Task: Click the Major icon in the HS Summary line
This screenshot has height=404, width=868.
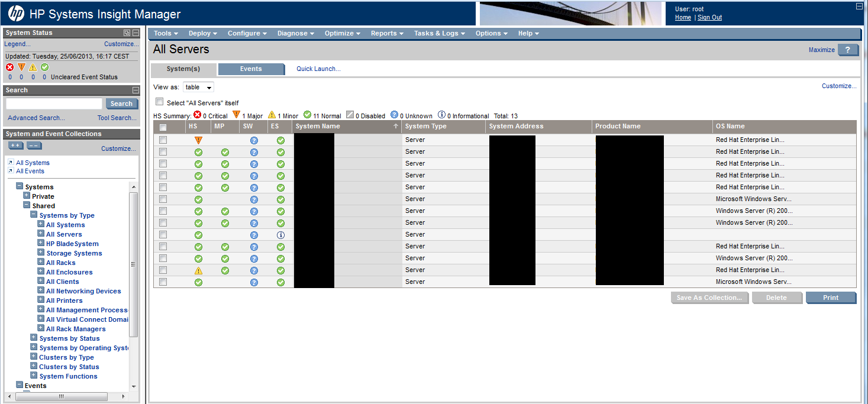Action: tap(236, 115)
